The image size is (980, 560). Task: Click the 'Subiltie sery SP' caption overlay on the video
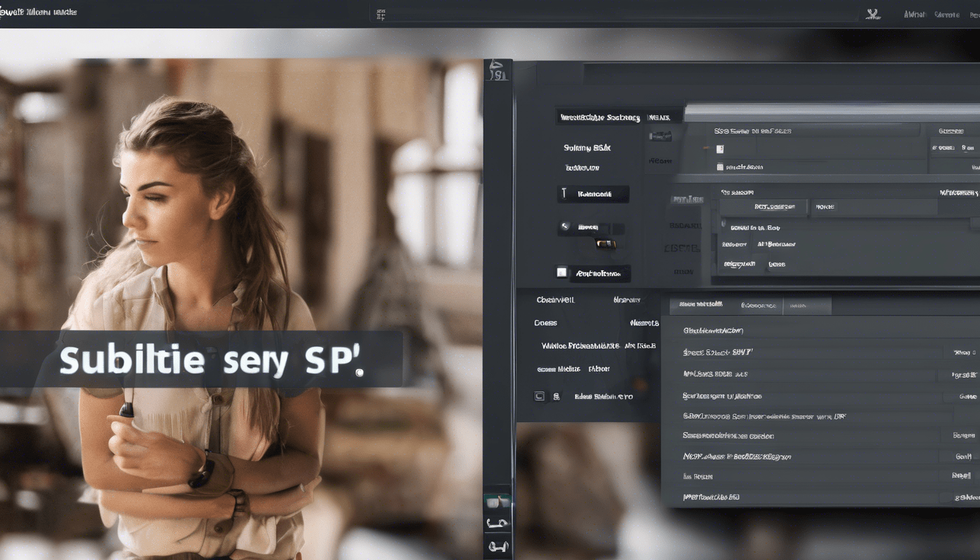point(201,359)
